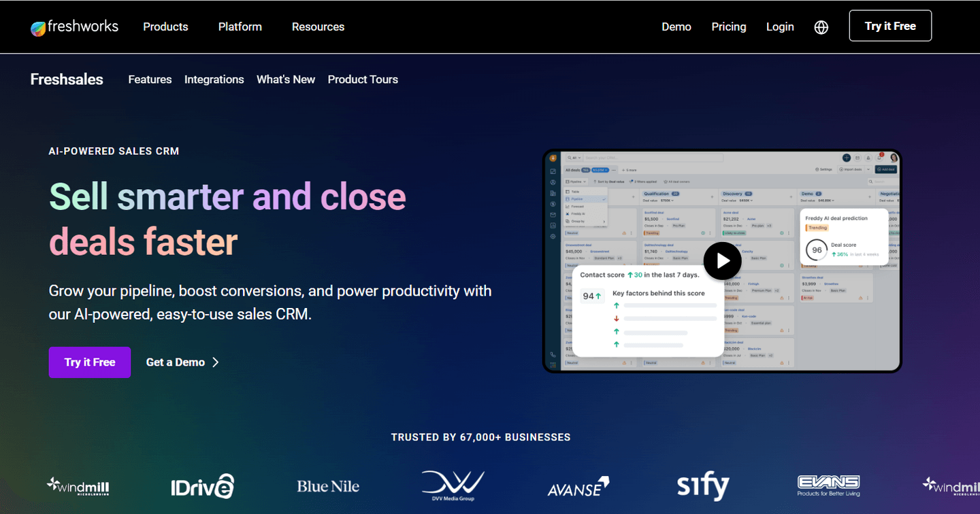The height and width of the screenshot is (514, 980).
Task: Click the purple Try it Free button
Action: 90,362
